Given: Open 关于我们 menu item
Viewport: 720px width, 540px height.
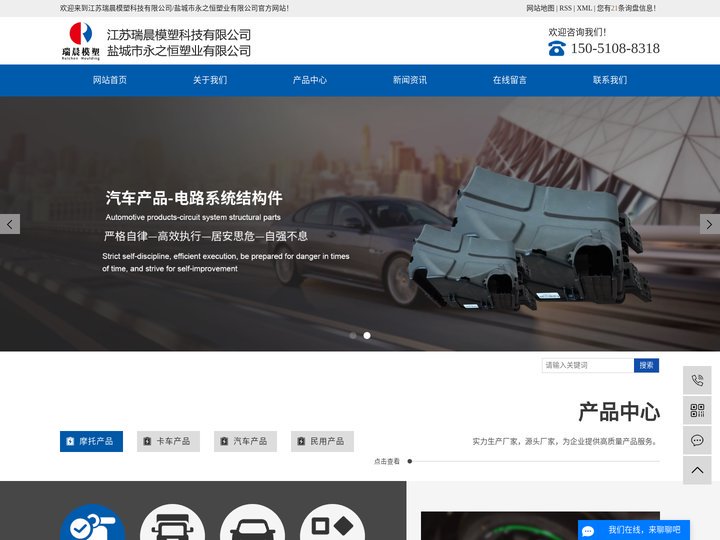Looking at the screenshot, I should pos(210,80).
